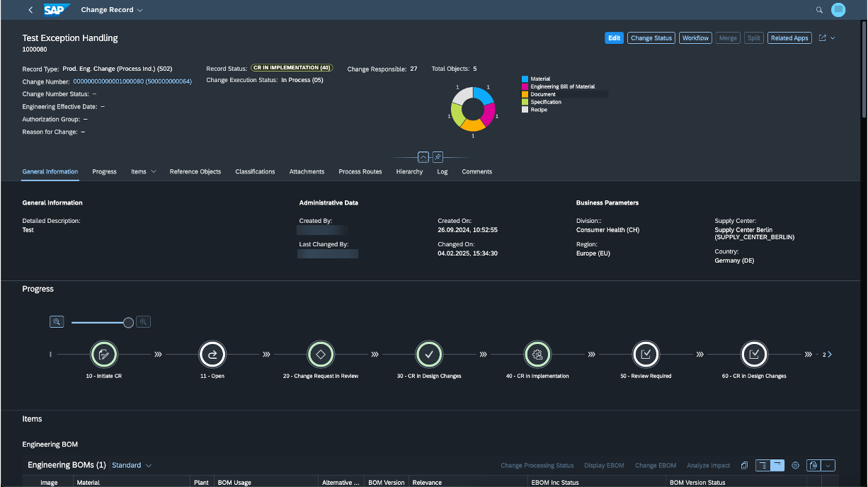
Task: Click the copy icon in the BOM toolbar
Action: pos(745,466)
